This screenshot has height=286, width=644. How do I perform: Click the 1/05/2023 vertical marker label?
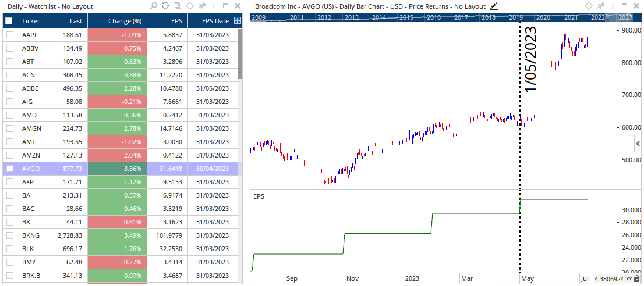coord(531,59)
